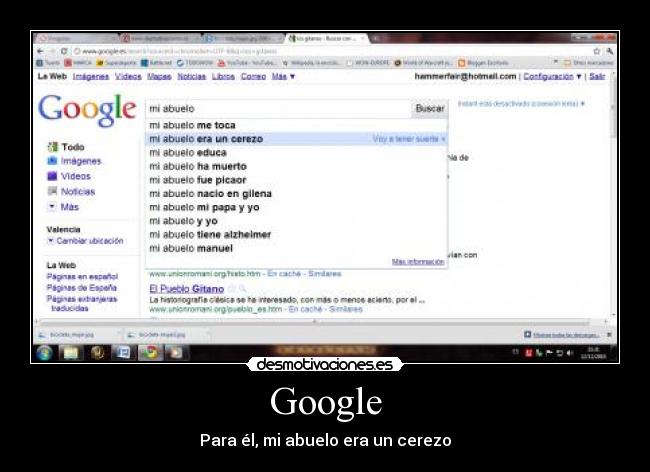Image resolution: width=650 pixels, height=472 pixels.
Task: Select suggestion mi abuelo tiene alzheimer
Action: (x=296, y=235)
